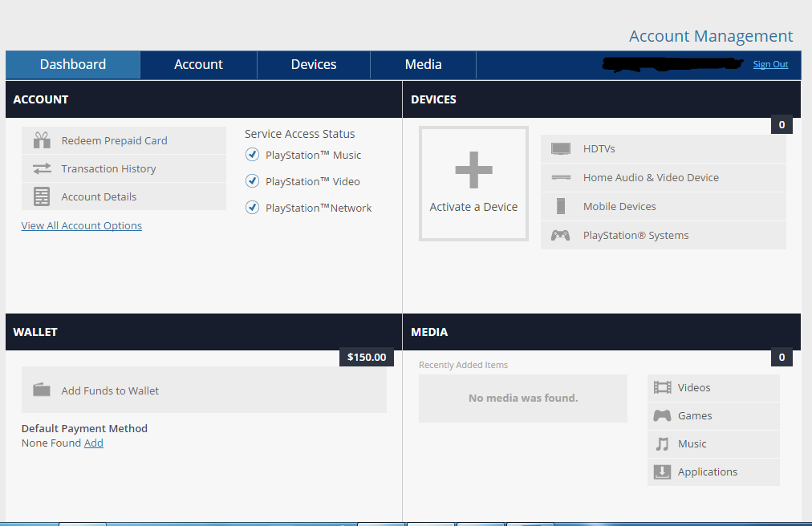The width and height of the screenshot is (812, 526).
Task: Toggle the PlayStation Music checkmark
Action: (252, 154)
